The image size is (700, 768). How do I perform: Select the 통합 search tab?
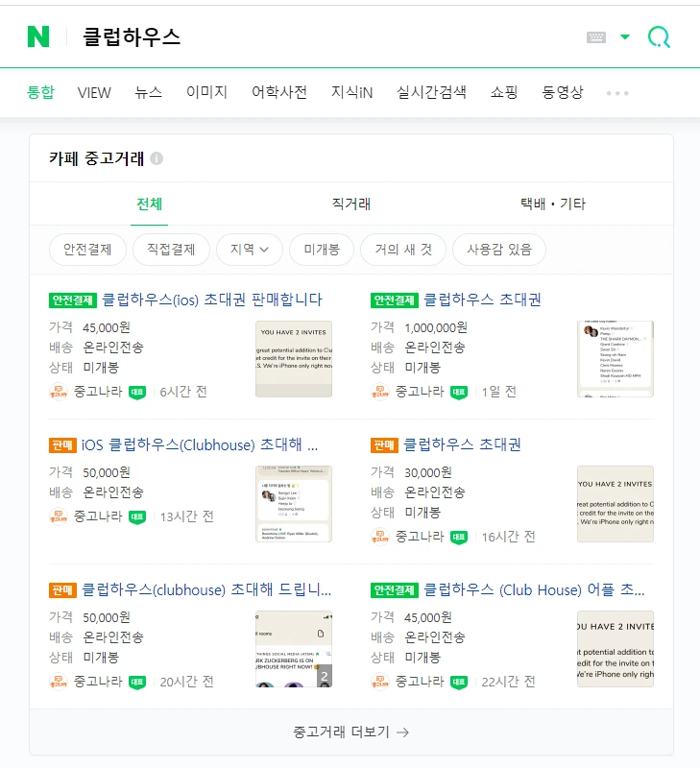[40, 92]
